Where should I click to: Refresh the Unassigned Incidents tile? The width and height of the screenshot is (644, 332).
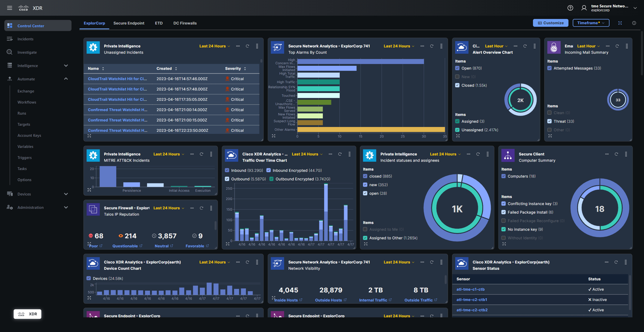click(247, 46)
